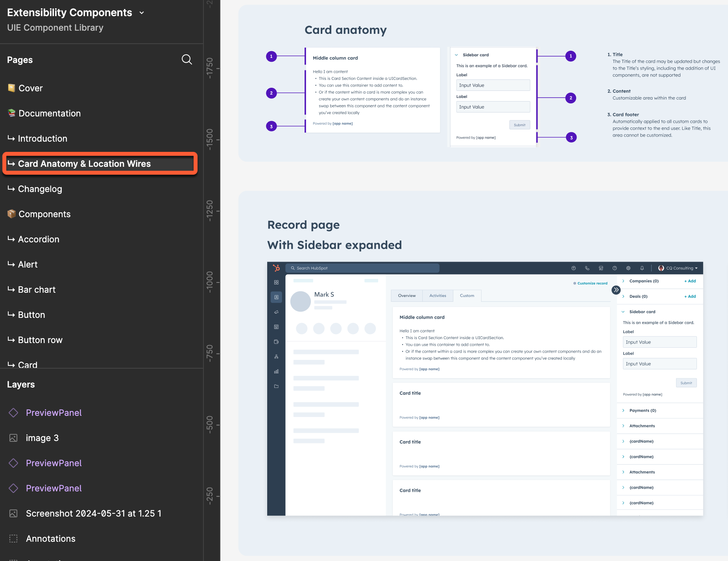The width and height of the screenshot is (728, 561).
Task: Click the wallet commerce icon in sidebar
Action: (276, 342)
